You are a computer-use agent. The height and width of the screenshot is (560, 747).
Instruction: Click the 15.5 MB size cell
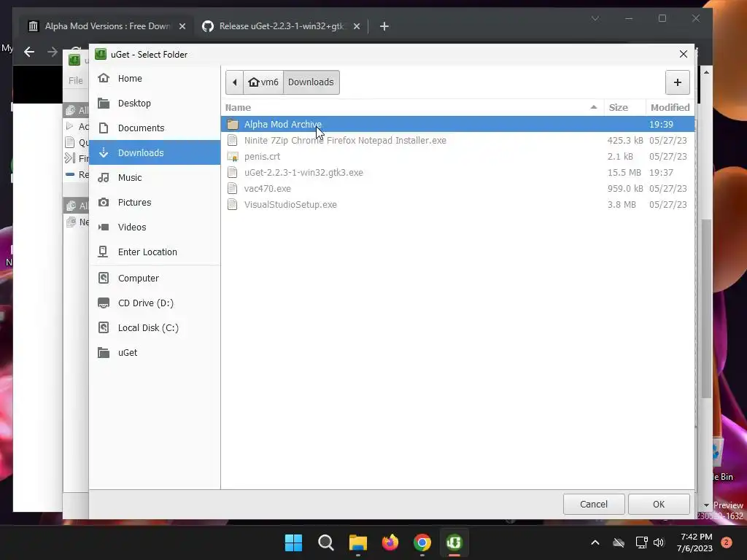[x=624, y=172]
